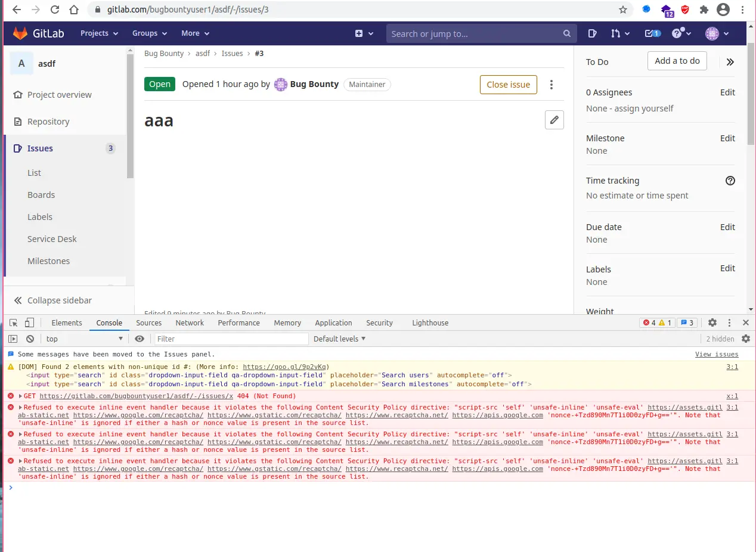Open the issue actions kebab menu
Viewport: 756px width, 552px height.
[x=551, y=85]
